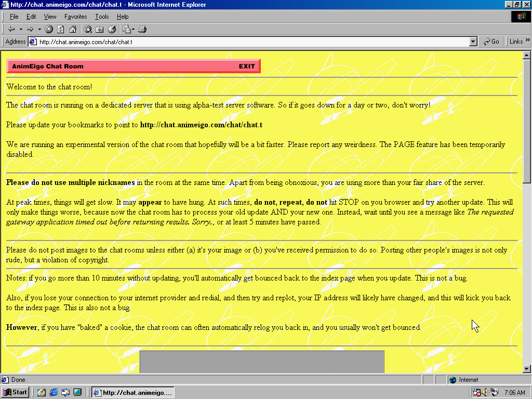Open Favorites with the Favorites folder icon
This screenshot has width=532, height=399.
pos(99,29)
